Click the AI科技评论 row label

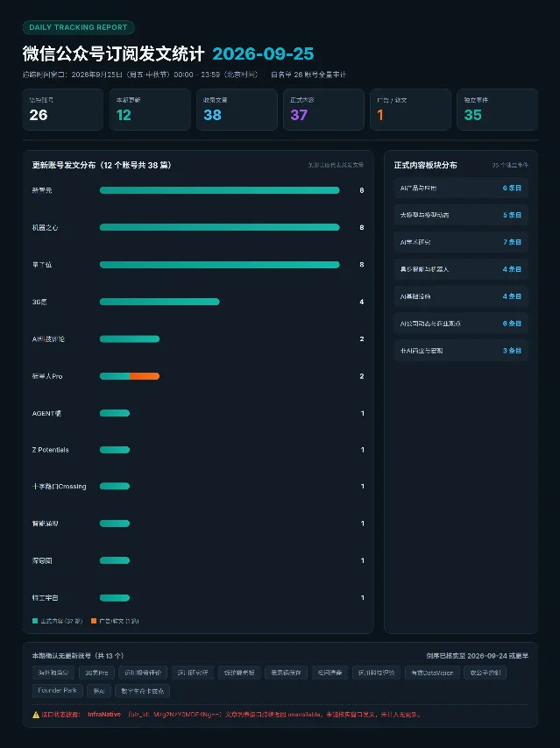pos(48,339)
